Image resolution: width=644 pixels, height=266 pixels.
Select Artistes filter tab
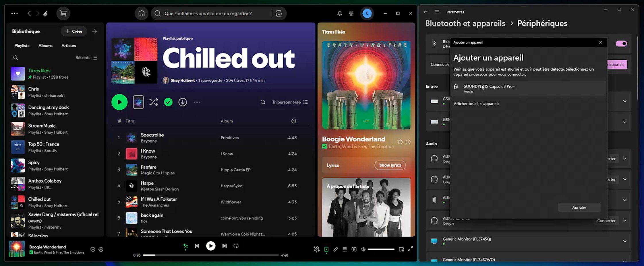[69, 45]
